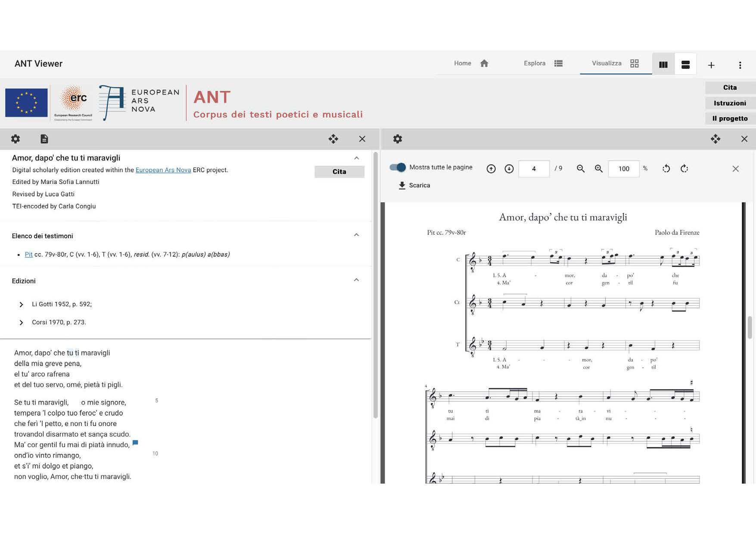
Task: Download the score with Scarica
Action: [414, 185]
